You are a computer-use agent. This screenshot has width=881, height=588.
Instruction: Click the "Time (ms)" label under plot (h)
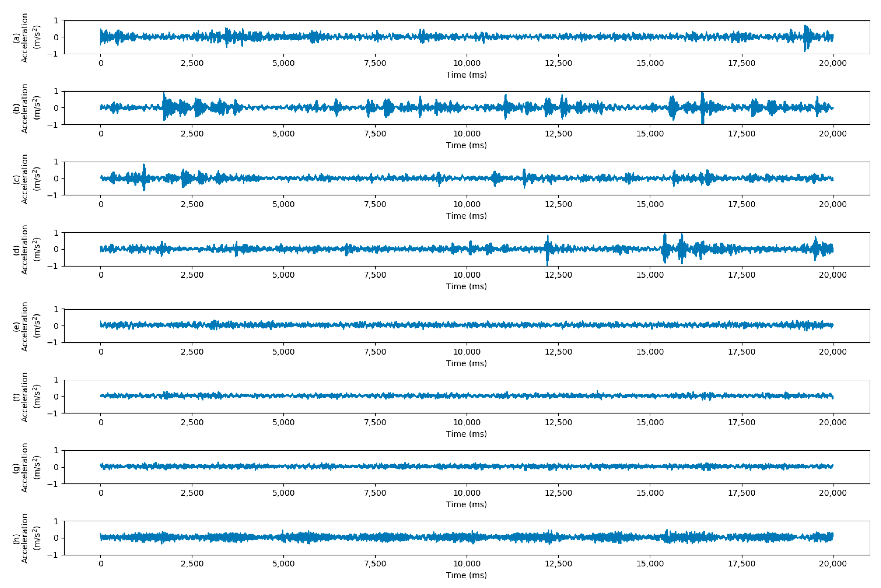[x=466, y=575]
